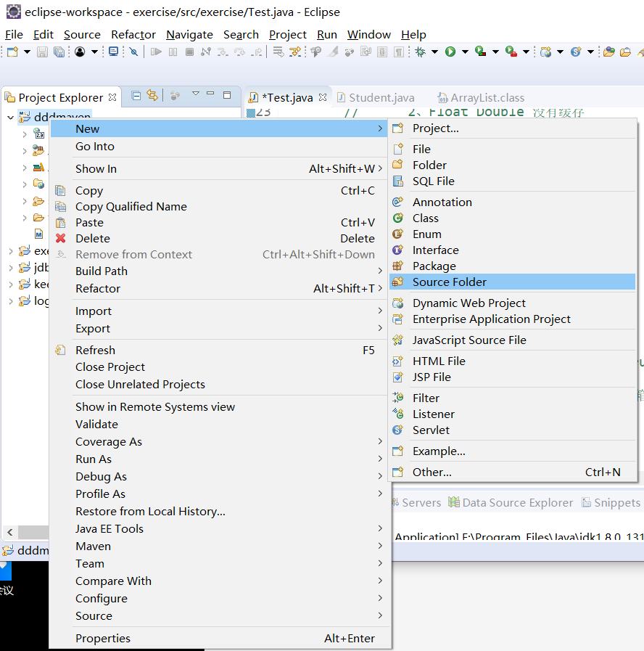Click the New wizard toolbar icon
644x651 pixels.
coord(12,52)
